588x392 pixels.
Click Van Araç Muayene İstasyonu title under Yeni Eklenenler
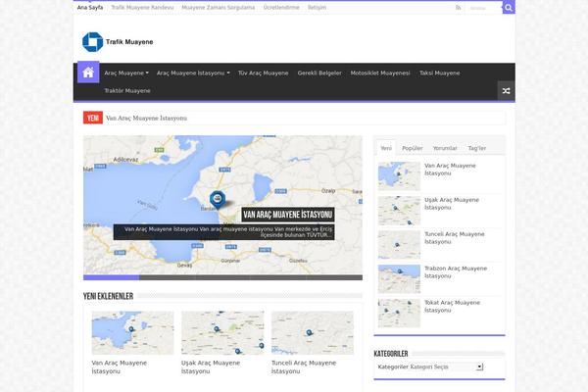point(120,367)
